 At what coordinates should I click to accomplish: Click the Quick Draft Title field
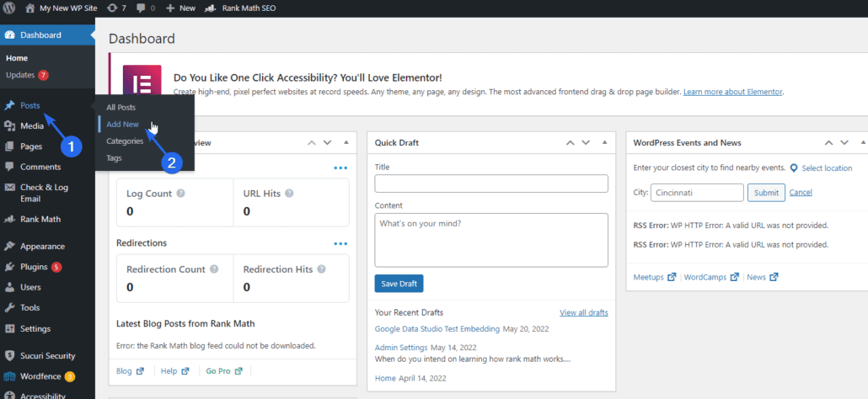(x=491, y=184)
